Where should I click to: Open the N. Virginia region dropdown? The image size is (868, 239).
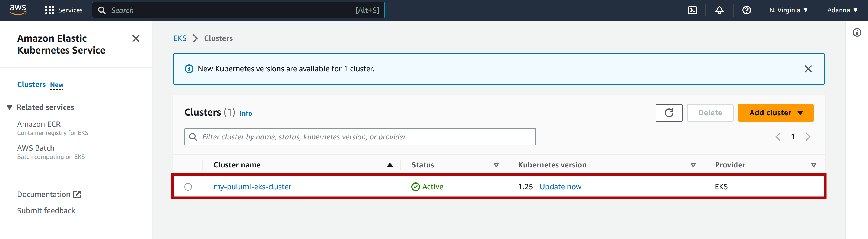coord(788,10)
